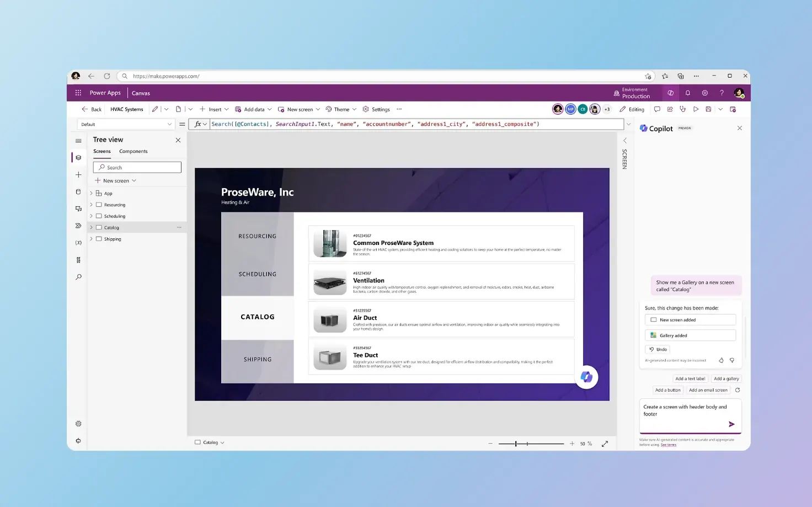Open the Media icon in left rail

tap(78, 209)
